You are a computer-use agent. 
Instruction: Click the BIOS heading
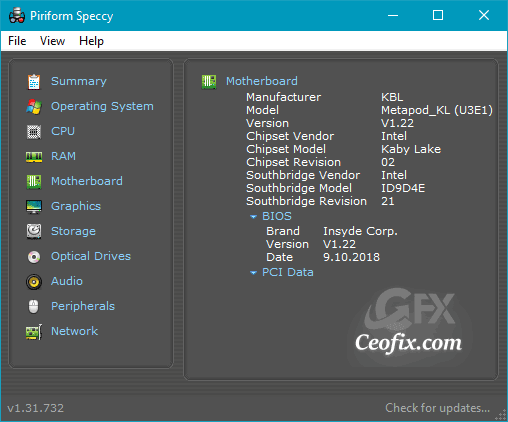coord(277,216)
